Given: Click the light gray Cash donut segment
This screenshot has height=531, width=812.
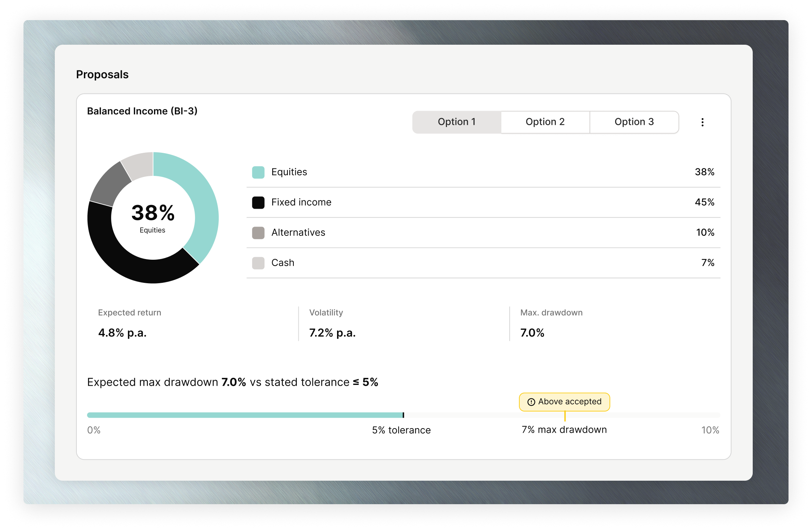Looking at the screenshot, I should [139, 165].
